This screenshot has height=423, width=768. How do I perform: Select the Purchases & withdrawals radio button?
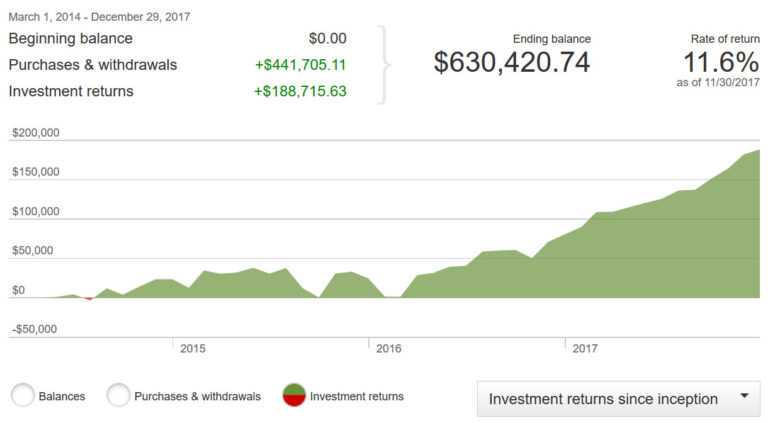point(119,396)
